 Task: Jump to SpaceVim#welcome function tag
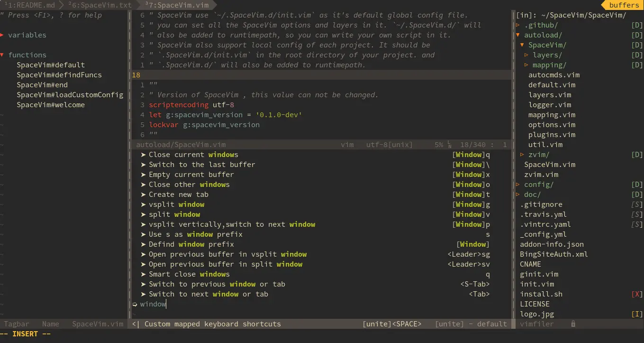point(51,105)
